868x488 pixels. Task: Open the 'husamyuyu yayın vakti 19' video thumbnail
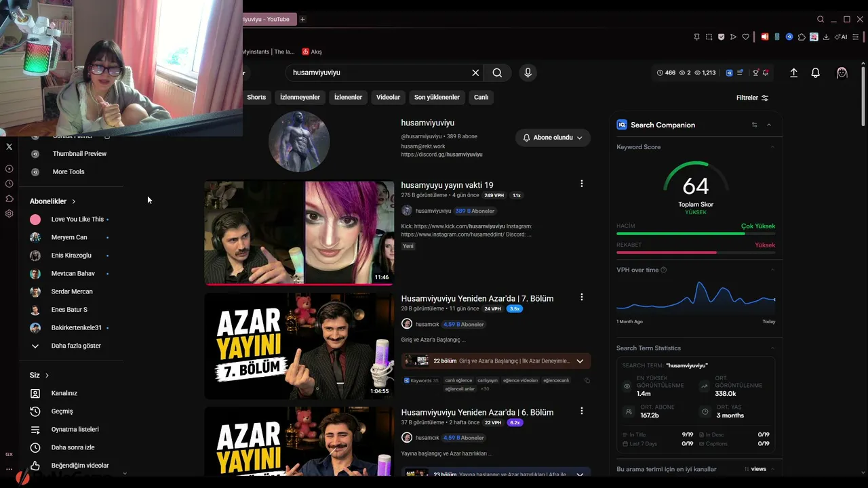click(x=299, y=232)
